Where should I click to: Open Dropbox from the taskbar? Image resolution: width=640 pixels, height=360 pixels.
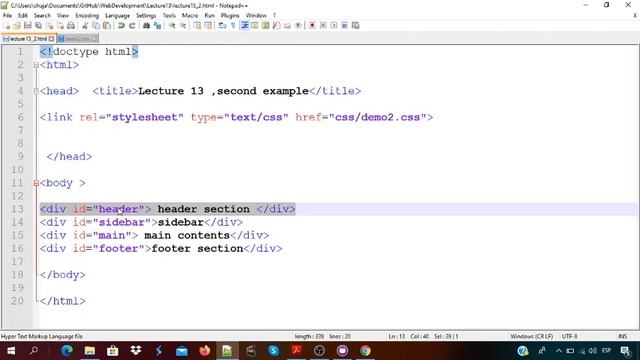[x=136, y=351]
